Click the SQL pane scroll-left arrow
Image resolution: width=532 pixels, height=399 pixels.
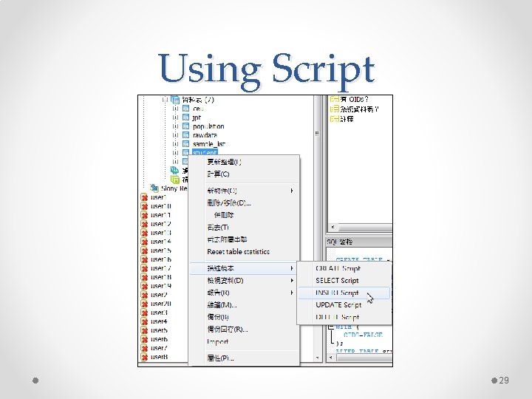[331, 358]
